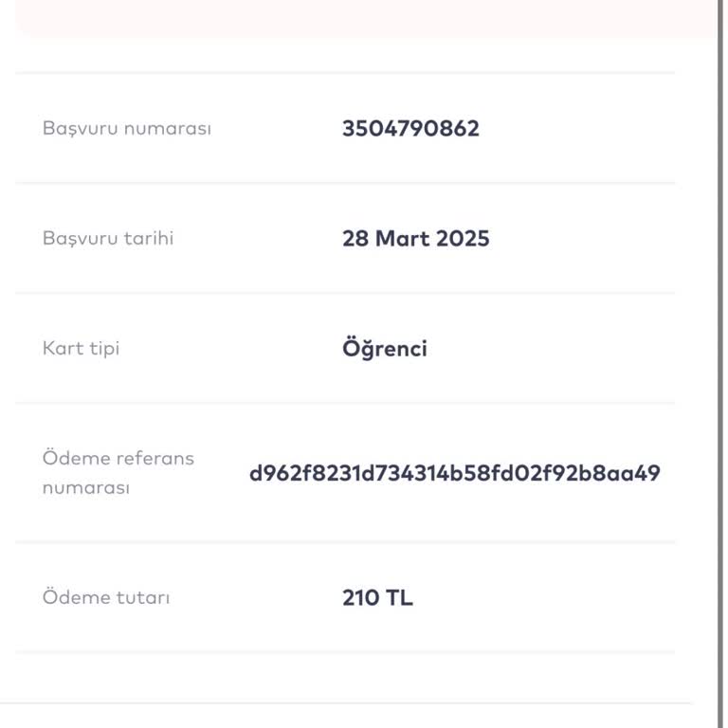Click the "Kart tipi" label
This screenshot has width=728, height=728.
(81, 349)
